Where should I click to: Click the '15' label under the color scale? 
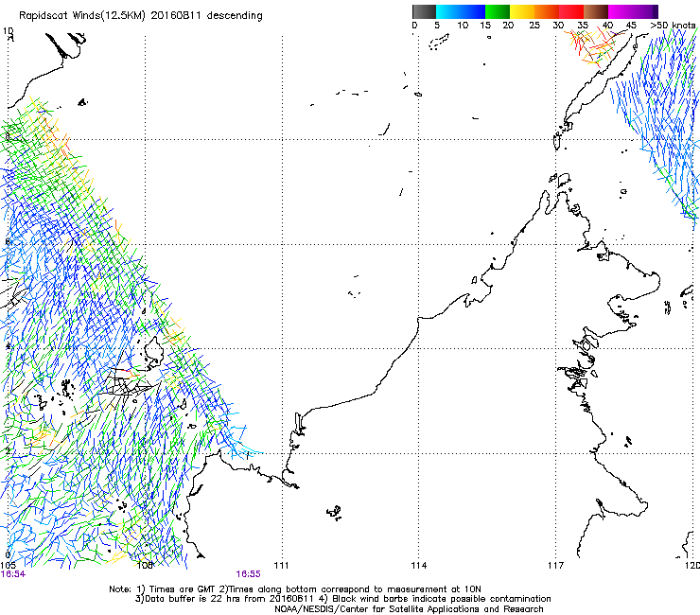click(x=485, y=26)
